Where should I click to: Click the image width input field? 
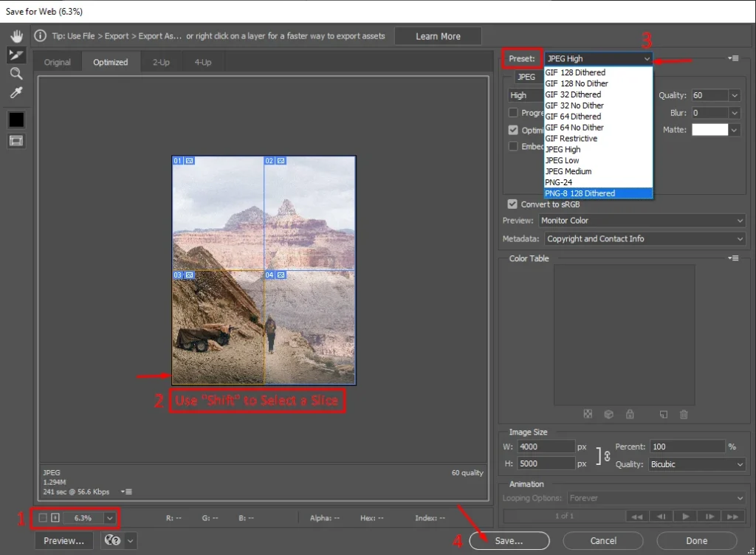point(546,447)
